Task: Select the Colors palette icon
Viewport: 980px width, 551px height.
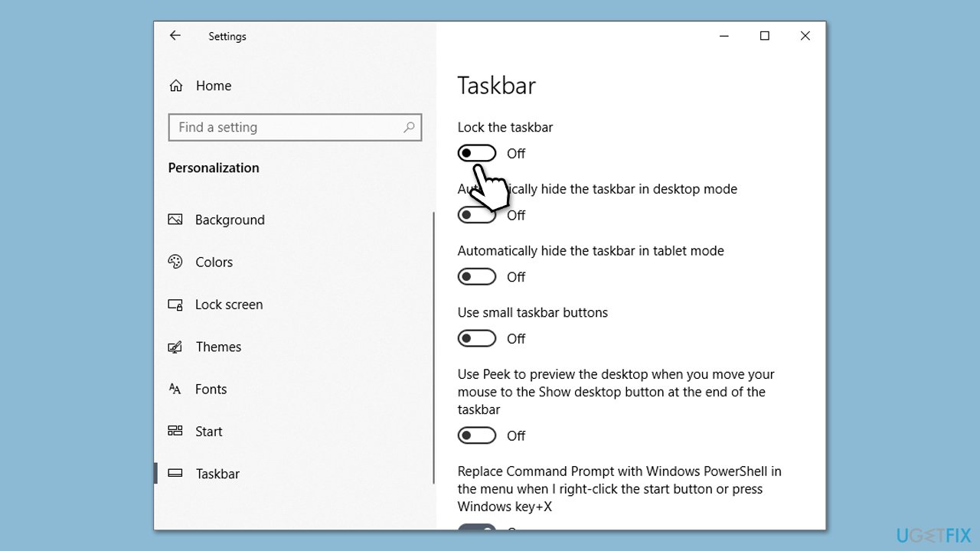Action: click(x=175, y=262)
